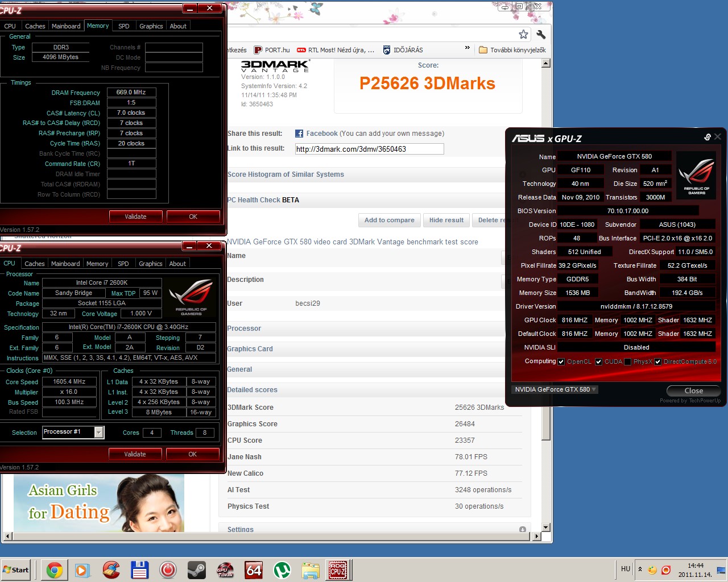
Task: Click the Add to compare button
Action: tap(389, 220)
